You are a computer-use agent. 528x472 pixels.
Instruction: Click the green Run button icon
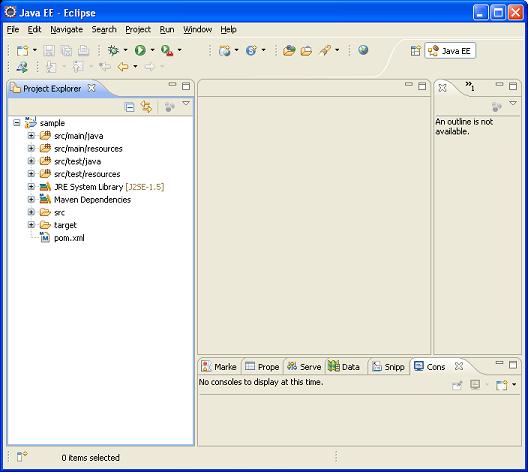tap(140, 50)
